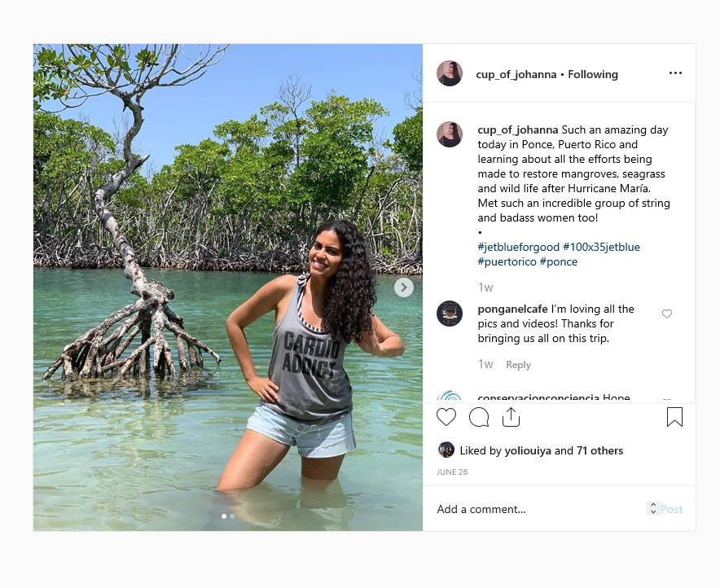Viewport: 720px width, 588px height.
Task: Reply to ponganelcafe's comment
Action: [x=518, y=365]
